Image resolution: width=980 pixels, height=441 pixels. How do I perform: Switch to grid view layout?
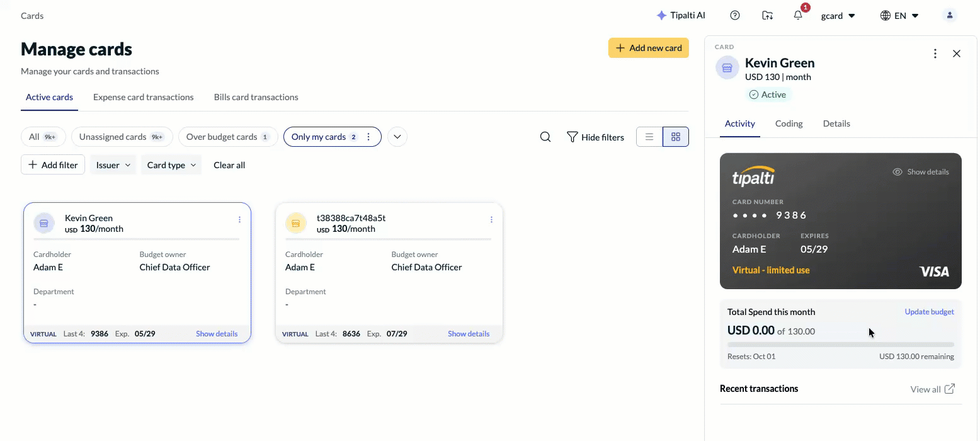676,137
